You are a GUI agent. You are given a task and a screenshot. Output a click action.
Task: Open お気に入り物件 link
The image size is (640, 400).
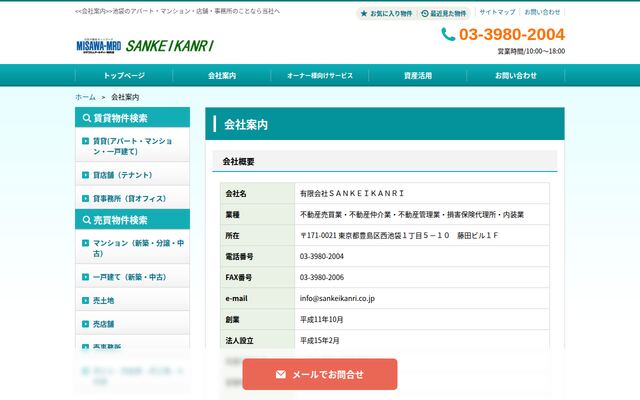point(386,13)
